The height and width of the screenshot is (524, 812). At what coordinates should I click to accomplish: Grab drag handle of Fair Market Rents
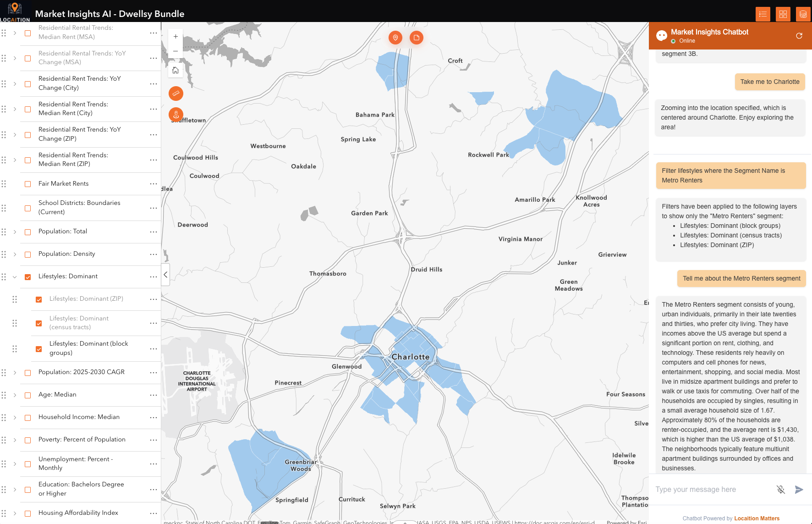4,184
